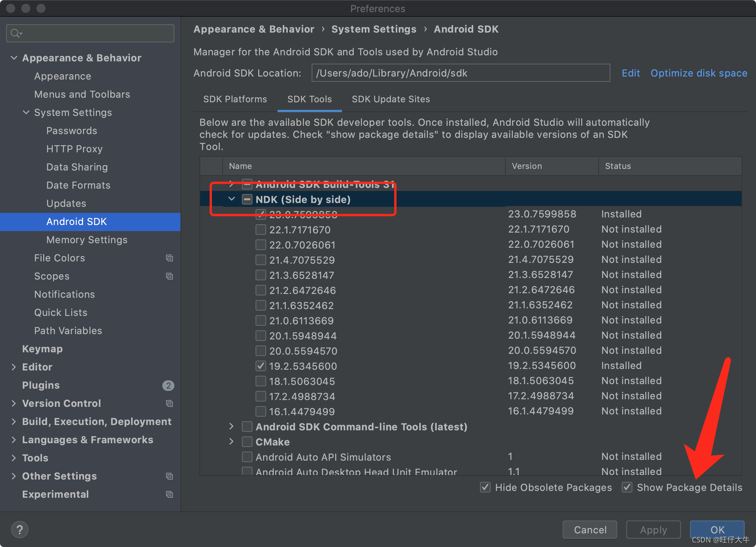Click the help question mark icon
The image size is (756, 547).
point(19,529)
